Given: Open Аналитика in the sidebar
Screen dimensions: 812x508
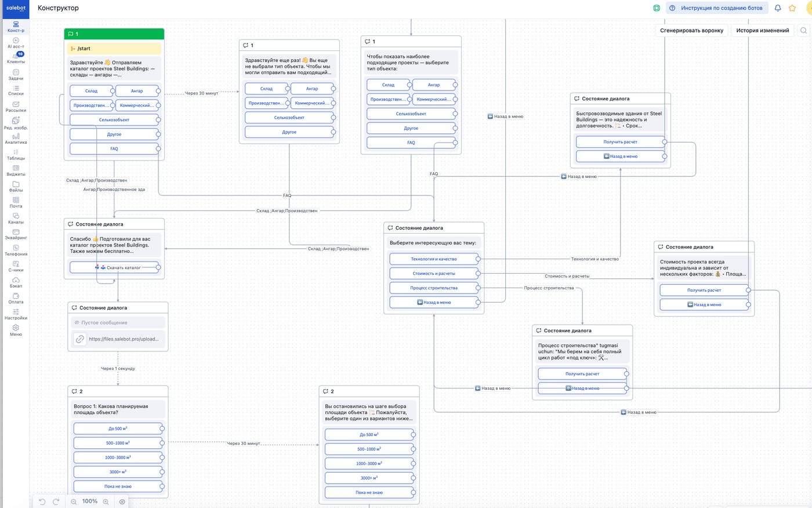Looking at the screenshot, I should tap(16, 139).
